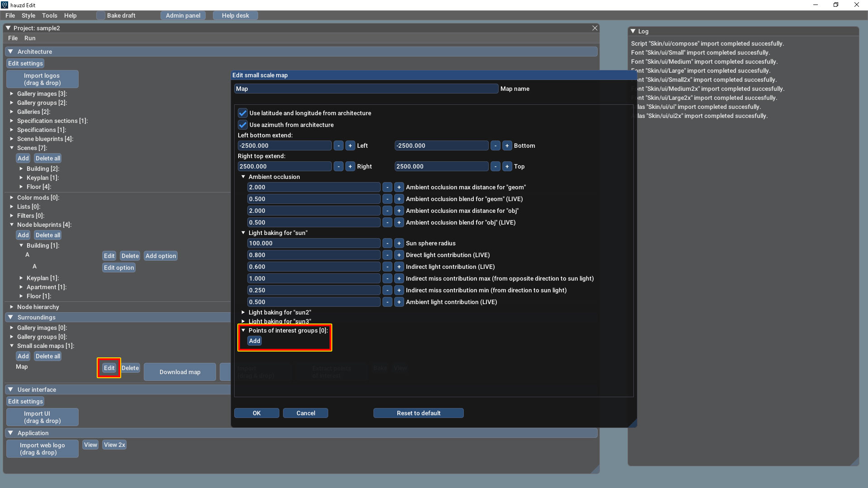Click the Map name text field
The height and width of the screenshot is (488, 868).
point(366,89)
